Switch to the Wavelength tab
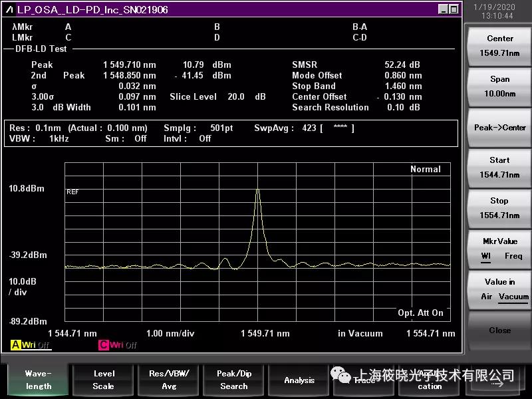The width and height of the screenshot is (532, 399). click(38, 380)
